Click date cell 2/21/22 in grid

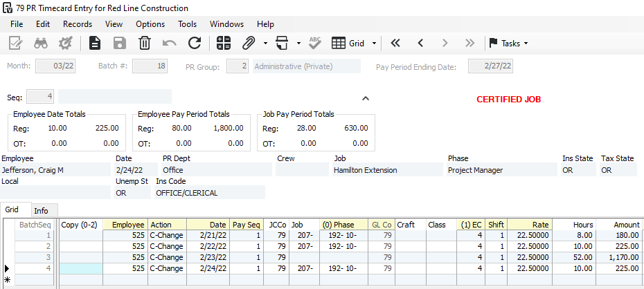[x=208, y=235]
